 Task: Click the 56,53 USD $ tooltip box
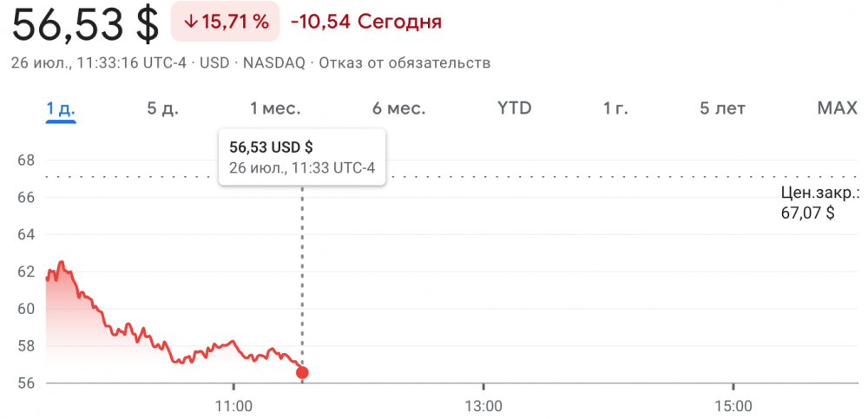(x=302, y=157)
